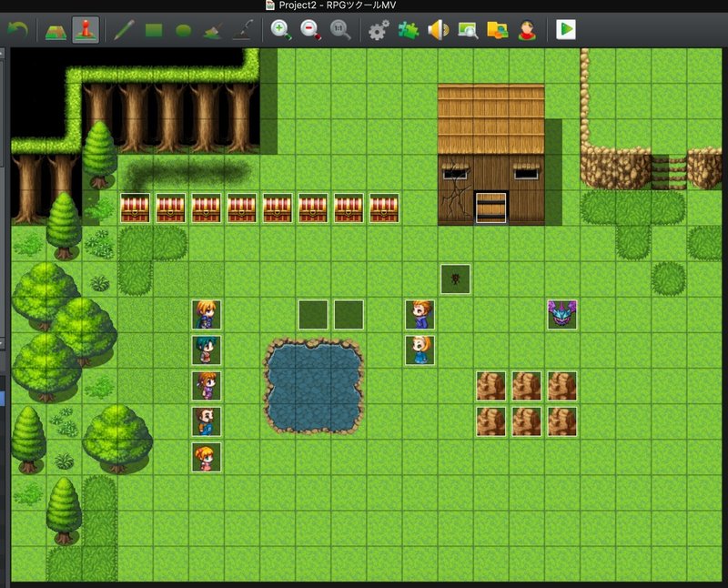
Task: Open the Character Generator icon
Action: [x=527, y=31]
